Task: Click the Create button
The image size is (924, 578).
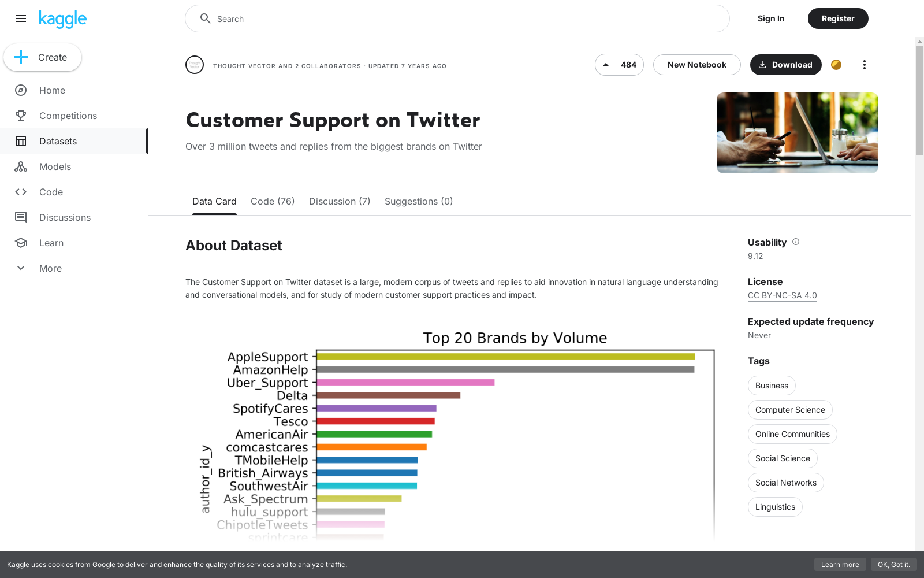Action: (x=43, y=57)
